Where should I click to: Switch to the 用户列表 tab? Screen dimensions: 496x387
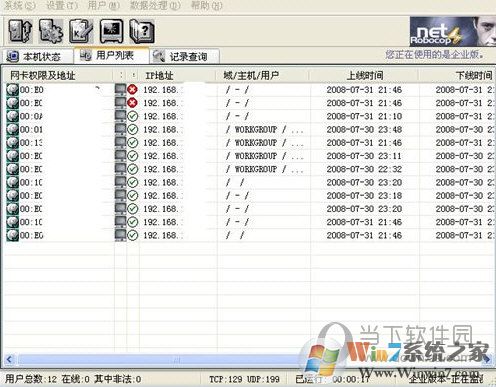(111, 55)
